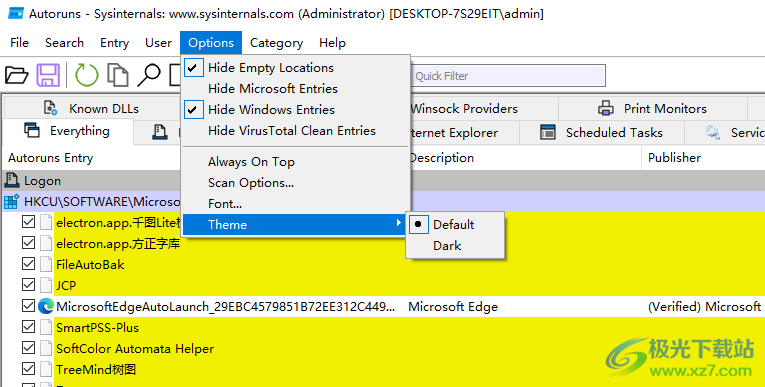The width and height of the screenshot is (765, 387).
Task: Click the Open file toolbar icon
Action: tap(17, 76)
